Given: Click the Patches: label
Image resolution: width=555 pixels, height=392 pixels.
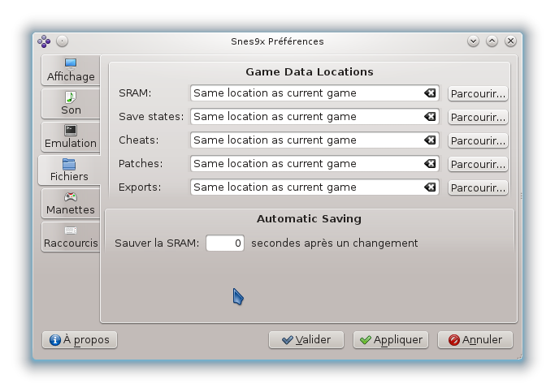Looking at the screenshot, I should click(141, 163).
